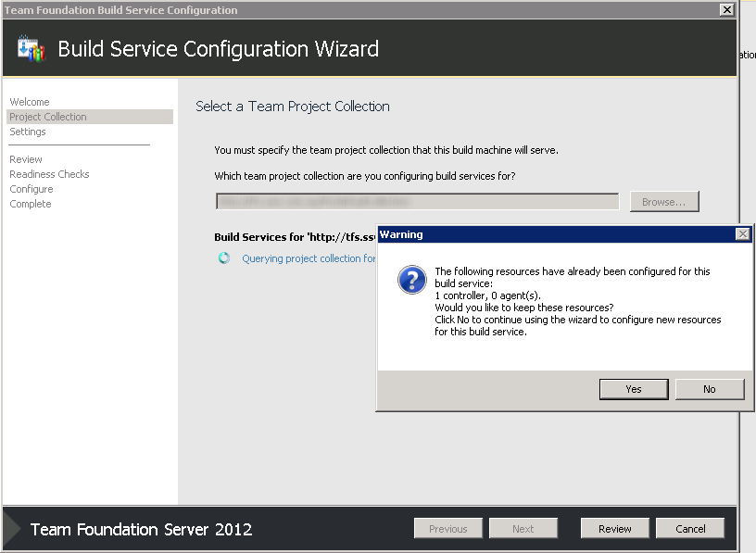Click the blue question mark icon in the Warning dialog
Image resolution: width=756 pixels, height=553 pixels.
coord(411,280)
